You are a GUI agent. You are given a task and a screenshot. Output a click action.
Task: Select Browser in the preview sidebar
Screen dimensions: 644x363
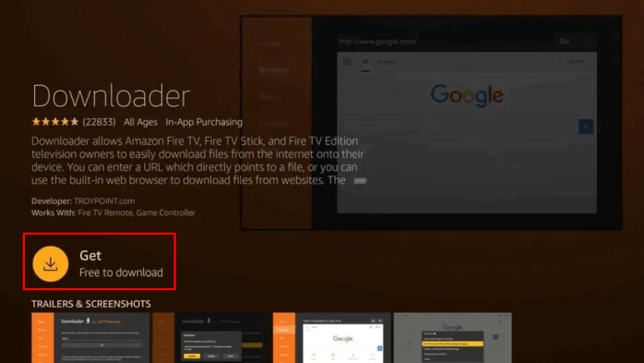click(x=273, y=70)
